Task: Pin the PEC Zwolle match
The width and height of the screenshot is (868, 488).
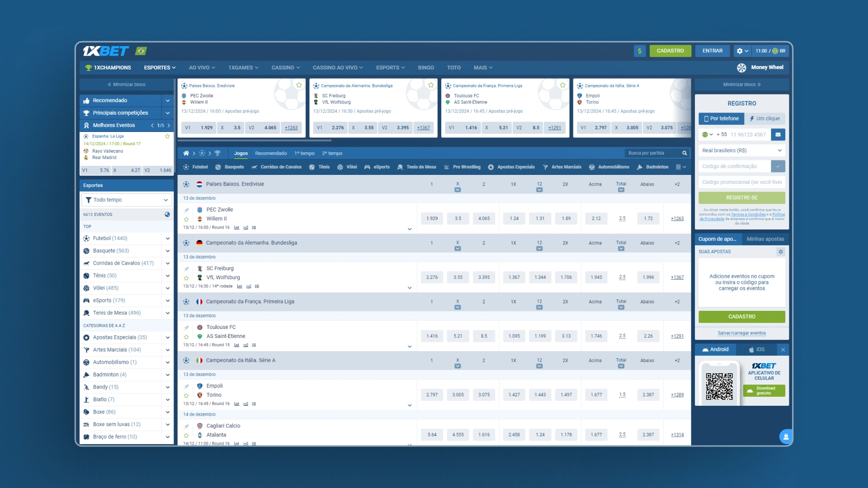Action: tap(186, 210)
